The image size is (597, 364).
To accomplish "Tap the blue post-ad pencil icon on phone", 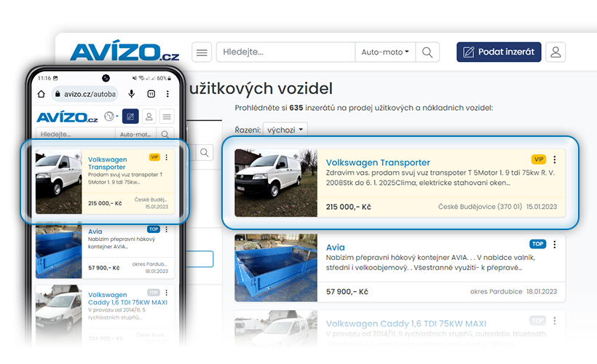I will coord(130,116).
